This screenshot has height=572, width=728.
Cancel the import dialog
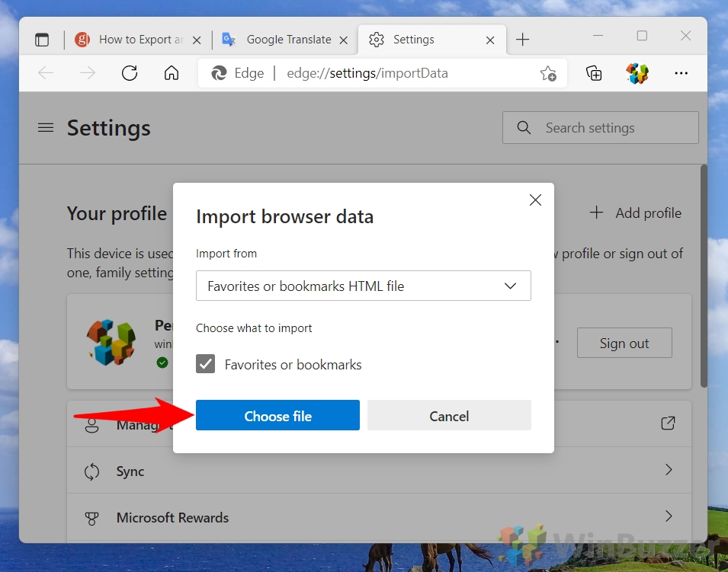449,415
